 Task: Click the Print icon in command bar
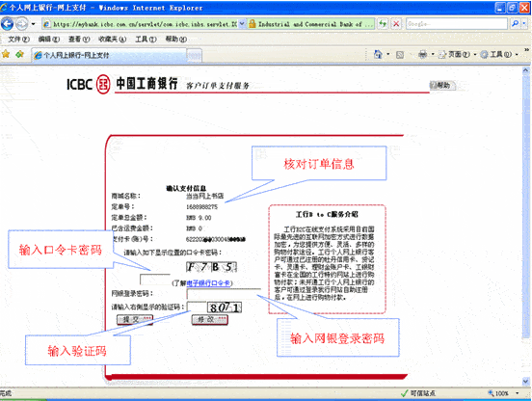(x=423, y=54)
